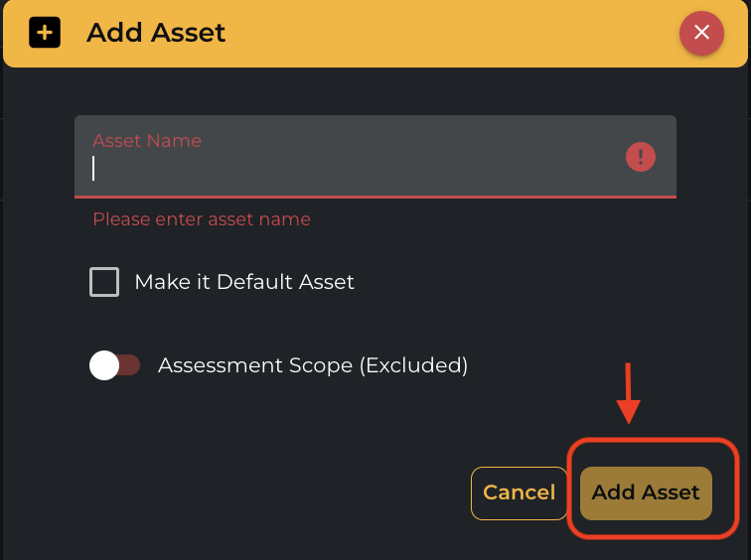
Task: Click the white knob of the scope toggle
Action: 104,365
